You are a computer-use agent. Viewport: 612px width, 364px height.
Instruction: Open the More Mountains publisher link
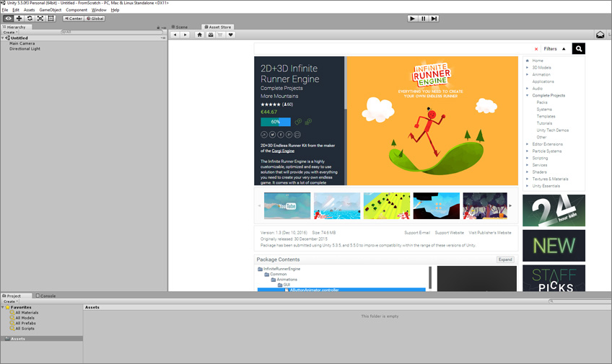point(279,96)
